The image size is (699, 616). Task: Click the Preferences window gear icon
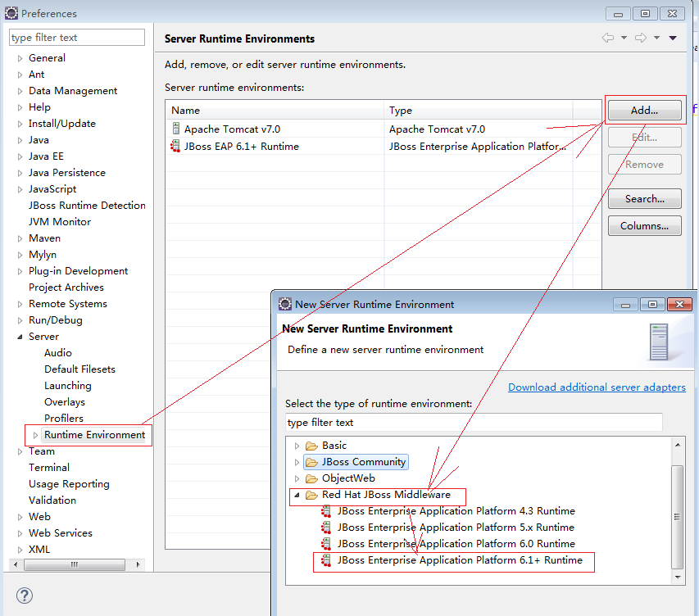coord(11,13)
